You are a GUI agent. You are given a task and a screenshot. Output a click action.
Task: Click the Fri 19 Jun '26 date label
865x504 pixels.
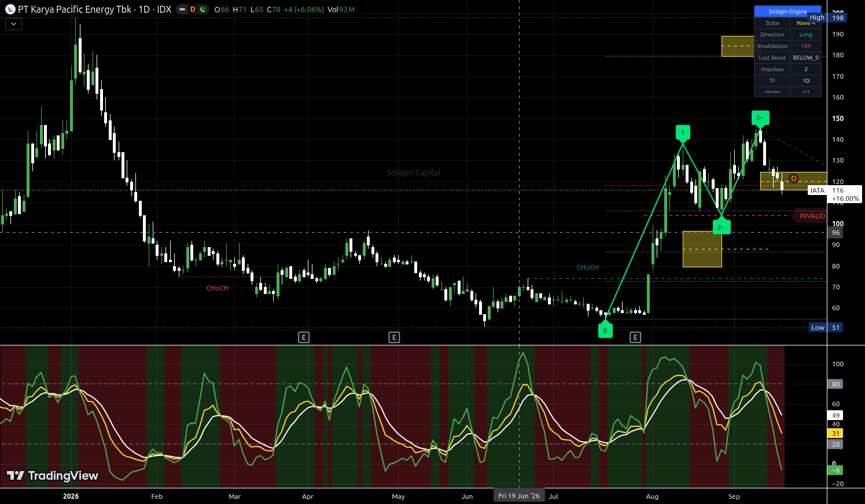[x=519, y=496]
